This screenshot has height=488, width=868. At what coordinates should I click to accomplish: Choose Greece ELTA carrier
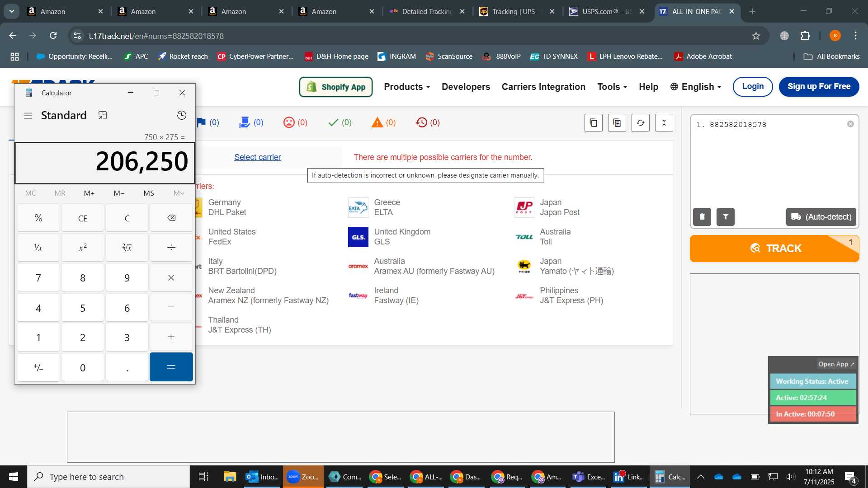click(374, 207)
